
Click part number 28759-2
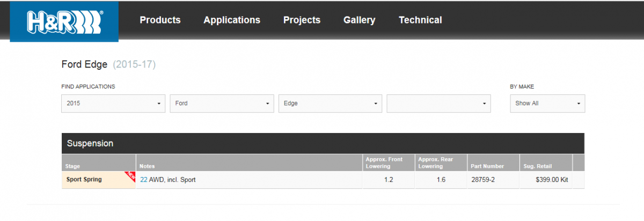(482, 180)
